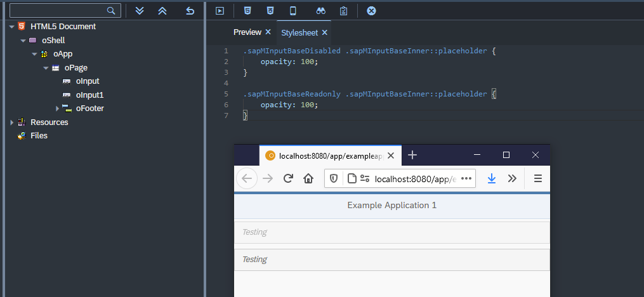Image resolution: width=644 pixels, height=297 pixels.
Task: Click the tree search input field
Action: 57,11
